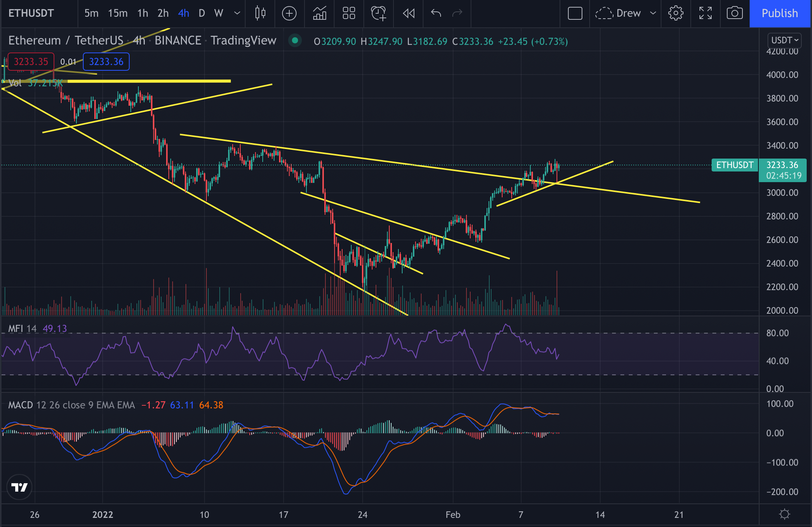
Task: Create an alert with the alarm clock icon
Action: tap(378, 13)
